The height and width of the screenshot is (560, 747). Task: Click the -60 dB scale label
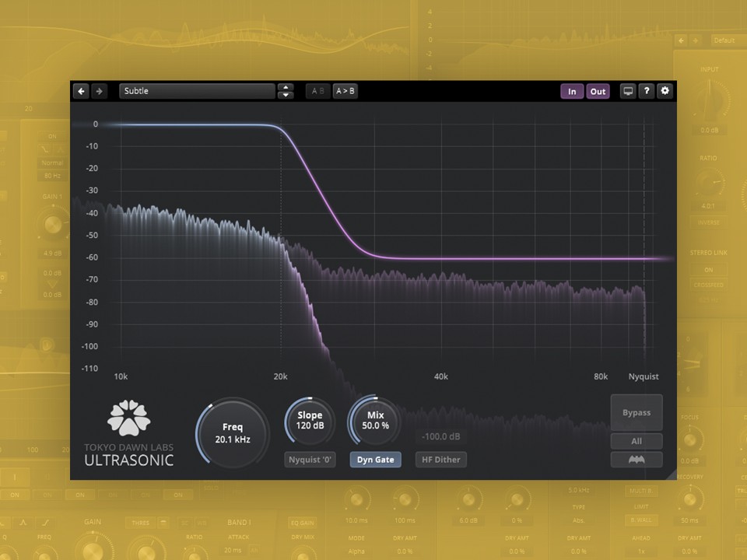pos(92,257)
